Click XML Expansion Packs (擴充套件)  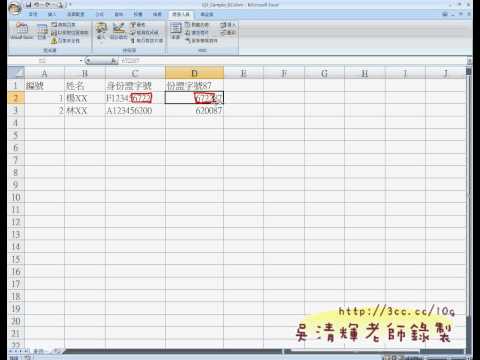(197, 33)
